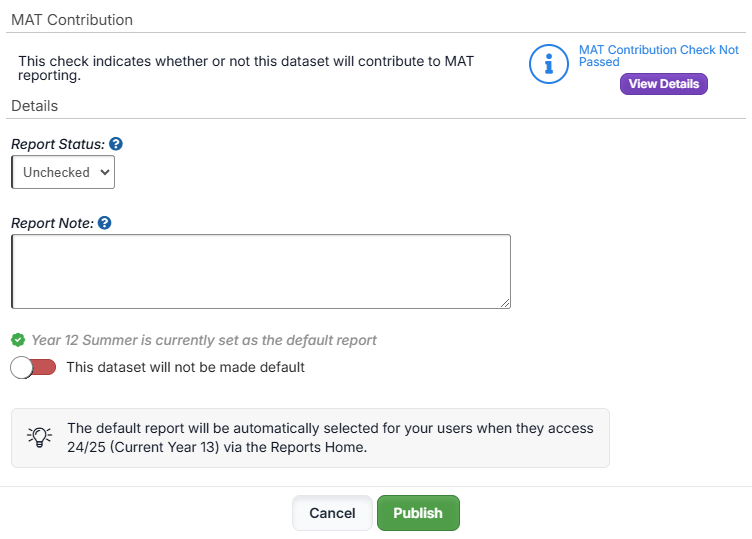752x539 pixels.
Task: Click the blue info circle icon
Action: click(x=548, y=64)
